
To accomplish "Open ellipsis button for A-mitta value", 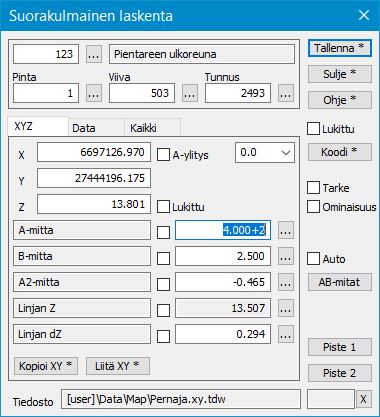I will [286, 230].
